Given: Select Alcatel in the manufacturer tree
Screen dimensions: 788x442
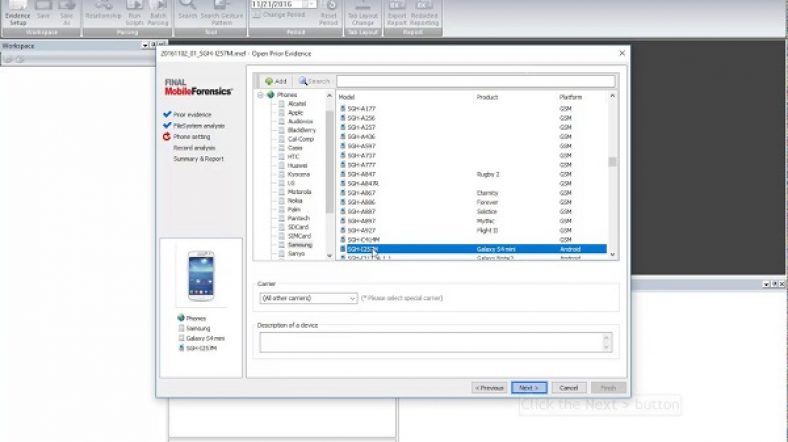Looking at the screenshot, I should pyautogui.click(x=297, y=104).
